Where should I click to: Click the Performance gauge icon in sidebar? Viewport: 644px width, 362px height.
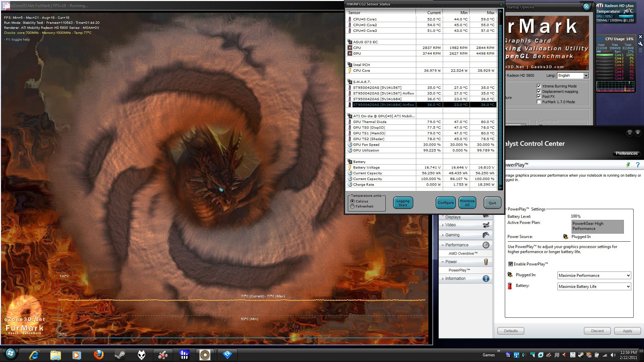click(486, 245)
